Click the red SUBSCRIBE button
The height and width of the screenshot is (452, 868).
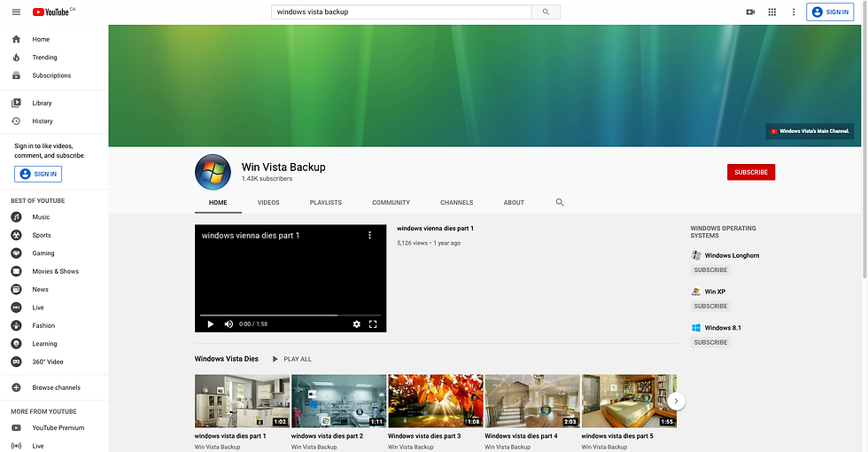751,172
